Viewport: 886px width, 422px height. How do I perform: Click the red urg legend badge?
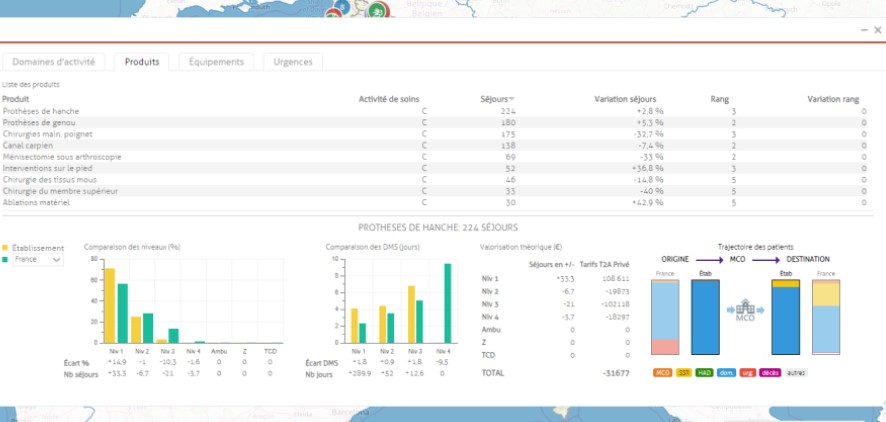(746, 373)
